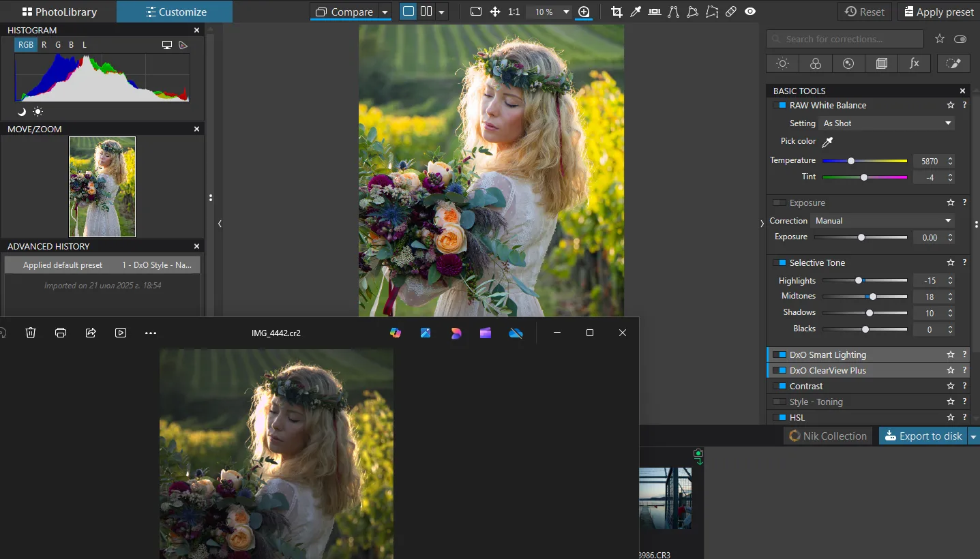Start slideshow in the IMG_4442.cr2 viewer

[121, 333]
